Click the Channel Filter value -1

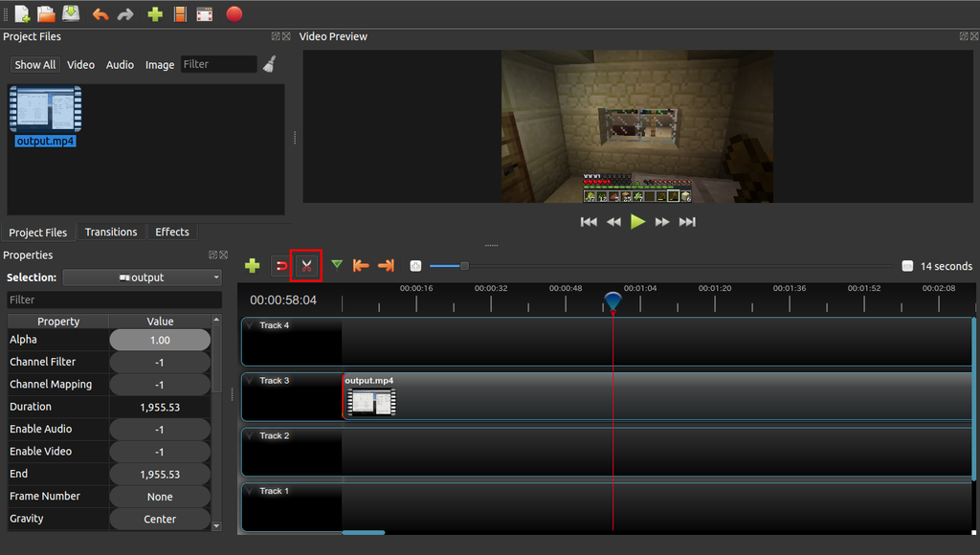[x=160, y=363]
